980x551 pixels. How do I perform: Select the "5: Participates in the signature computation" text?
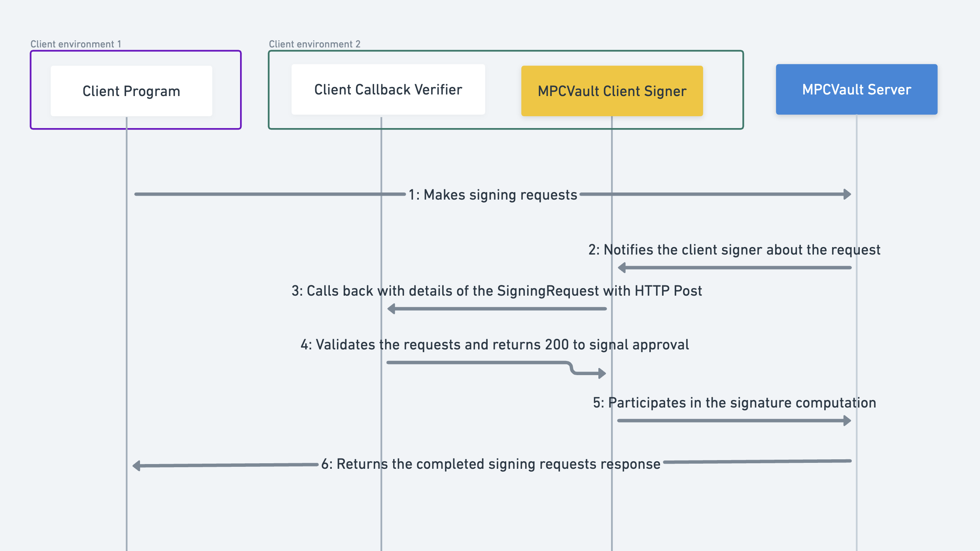pyautogui.click(x=734, y=403)
